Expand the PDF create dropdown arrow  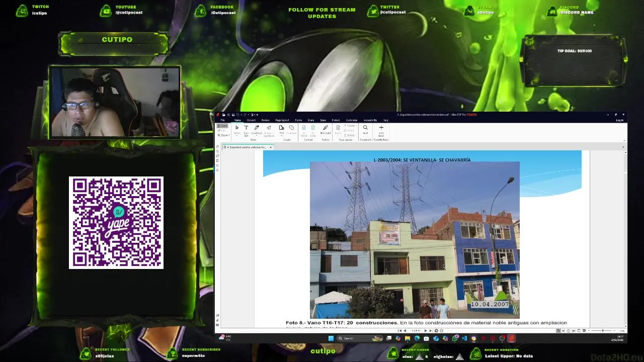pos(281,136)
